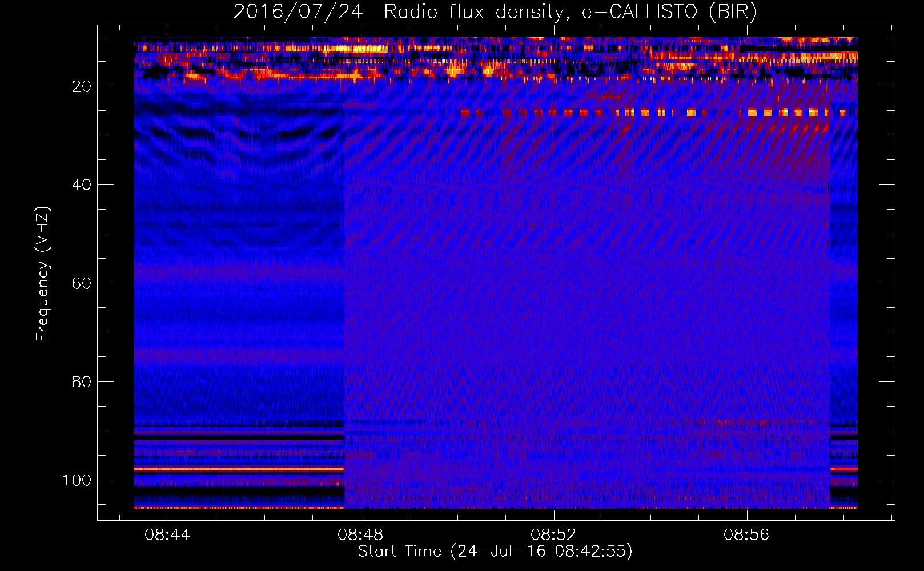Click the 08:52 time tick label

tap(553, 534)
